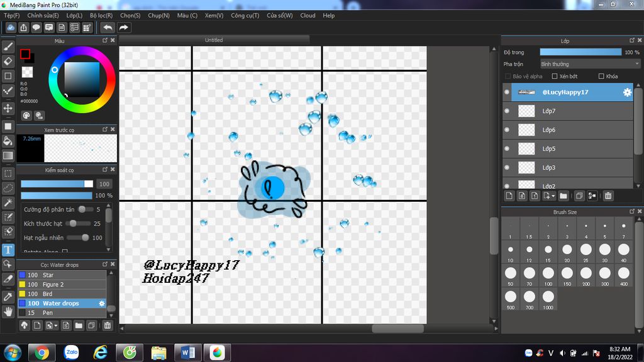Click the Undo arrow in toolbar
The width and height of the screenshot is (644, 362).
pos(108,28)
